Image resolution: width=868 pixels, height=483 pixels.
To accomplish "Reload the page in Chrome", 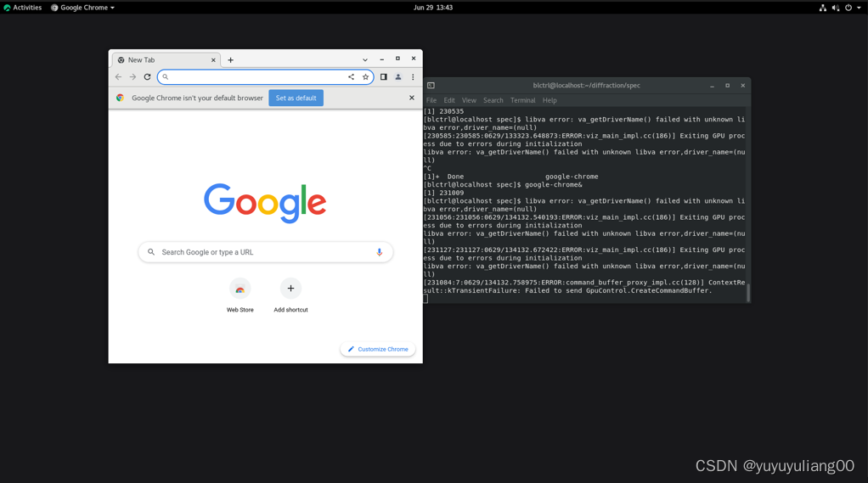I will point(147,77).
